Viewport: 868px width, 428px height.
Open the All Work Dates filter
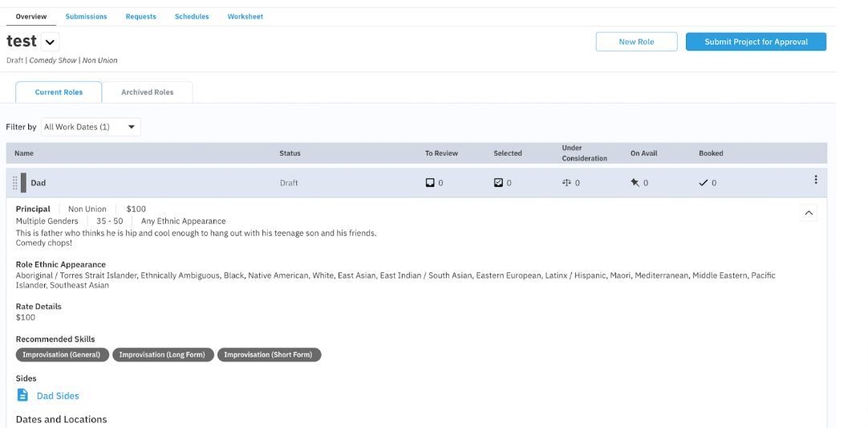tap(91, 127)
